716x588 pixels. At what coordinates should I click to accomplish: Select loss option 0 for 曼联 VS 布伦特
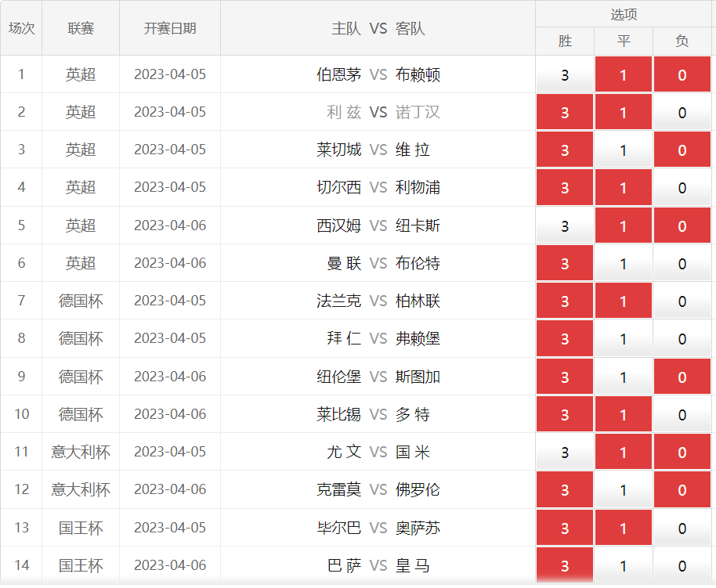pos(682,263)
